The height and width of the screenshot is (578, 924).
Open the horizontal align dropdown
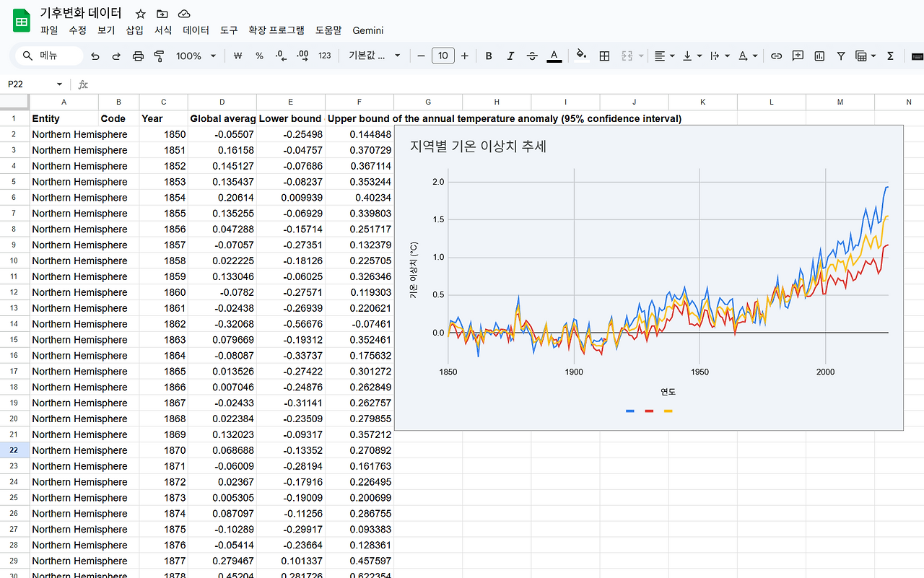coord(664,56)
